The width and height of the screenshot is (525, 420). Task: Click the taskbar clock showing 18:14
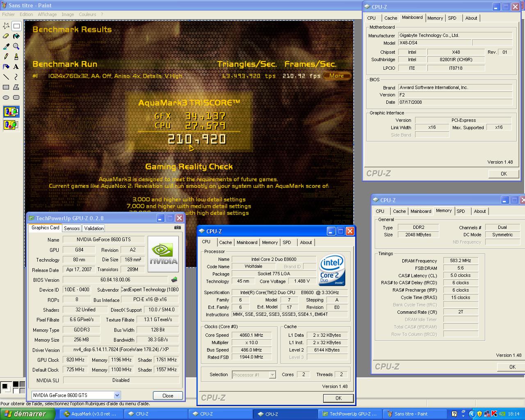click(514, 414)
